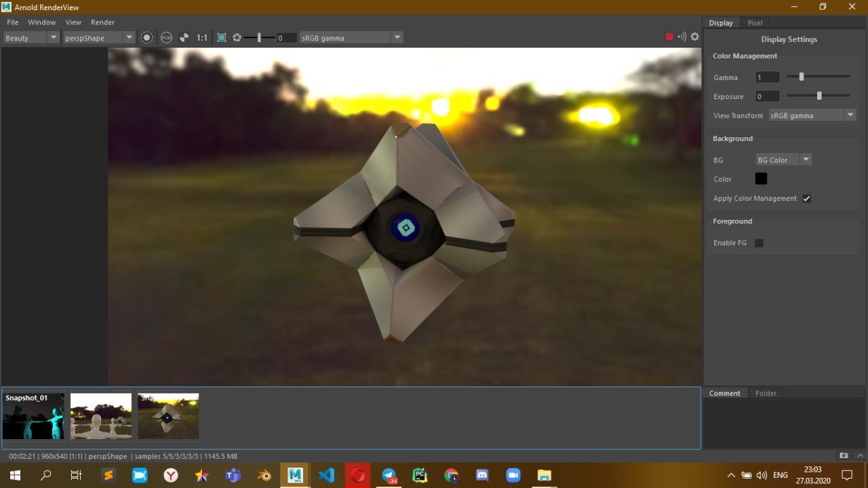Enable the FG checkbox under Foreground
The image size is (868, 488).
pos(759,242)
